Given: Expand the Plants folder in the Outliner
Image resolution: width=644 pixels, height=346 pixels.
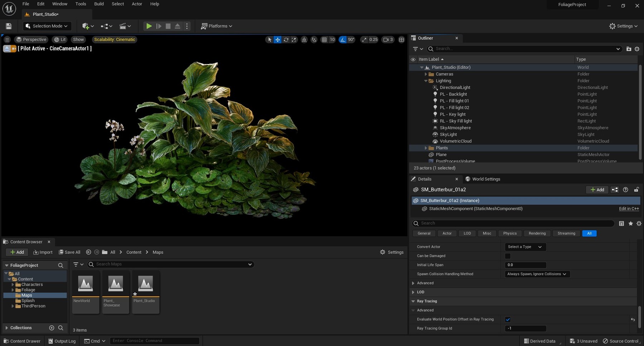Looking at the screenshot, I should [x=426, y=148].
